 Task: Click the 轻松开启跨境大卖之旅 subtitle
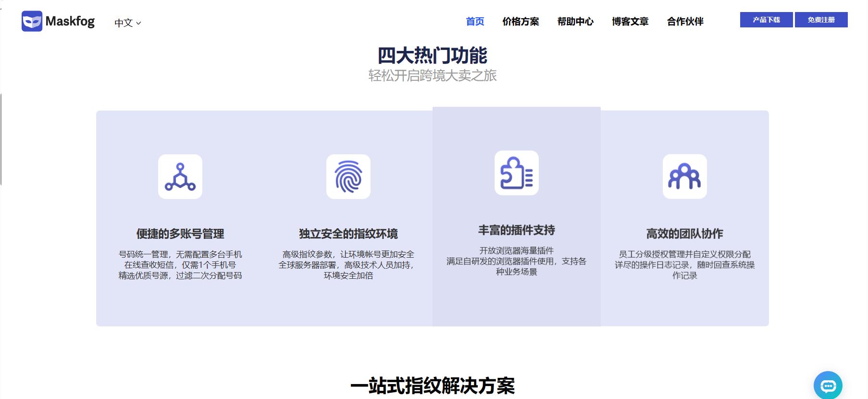tap(433, 75)
